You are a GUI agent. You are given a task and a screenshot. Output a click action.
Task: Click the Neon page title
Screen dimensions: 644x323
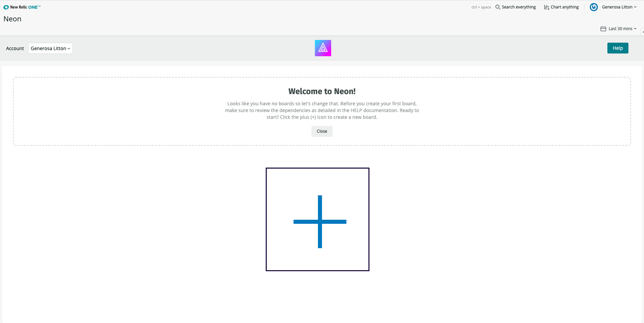[13, 19]
